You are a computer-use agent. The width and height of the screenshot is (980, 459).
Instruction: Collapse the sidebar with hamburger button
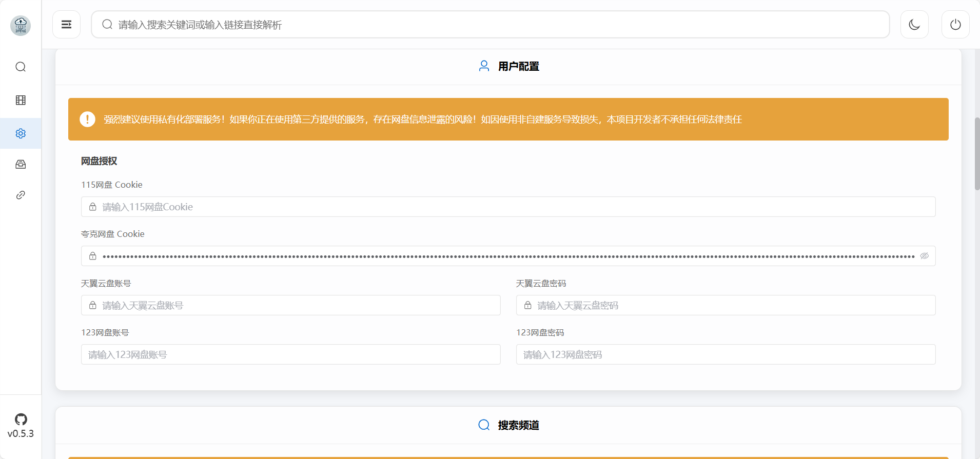(66, 24)
